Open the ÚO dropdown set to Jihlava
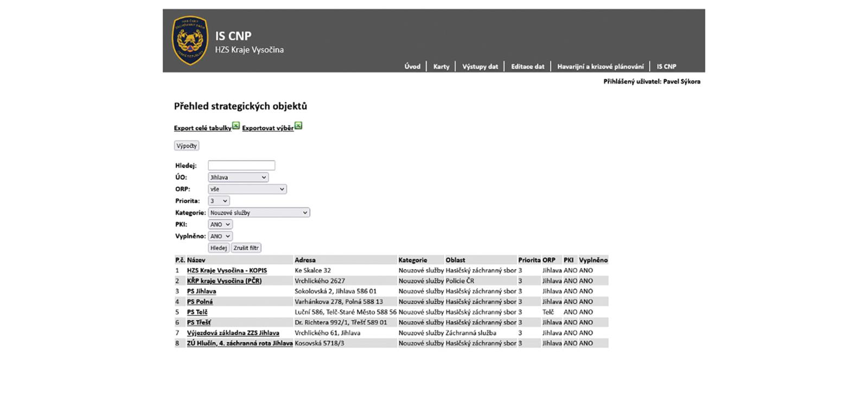Screen dimensions: 868x411 [238, 178]
